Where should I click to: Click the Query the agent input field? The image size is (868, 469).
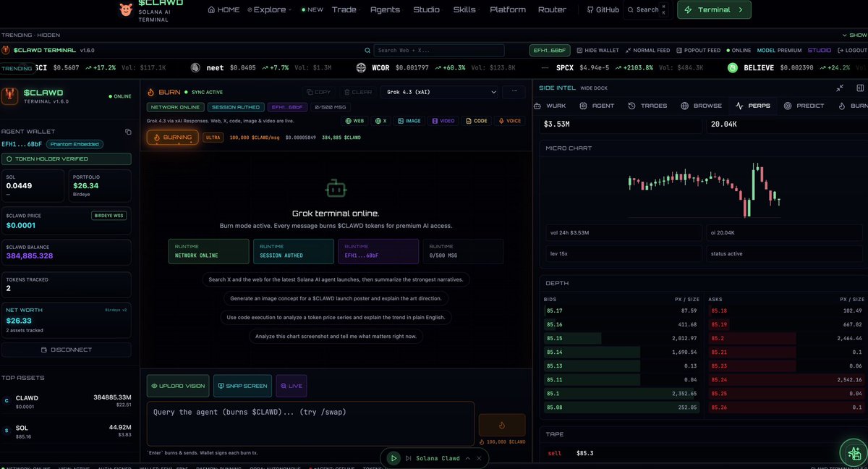(310, 423)
